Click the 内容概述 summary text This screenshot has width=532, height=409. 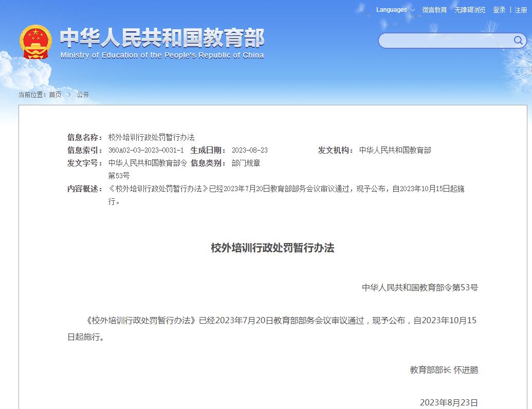pyautogui.click(x=286, y=195)
